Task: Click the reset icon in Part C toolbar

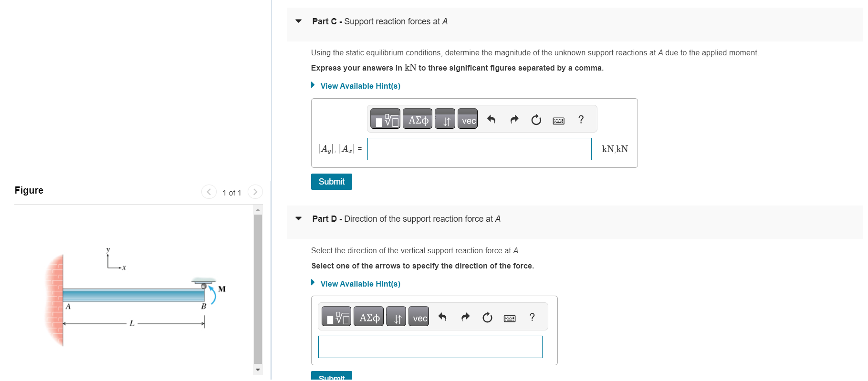Action: 535,120
